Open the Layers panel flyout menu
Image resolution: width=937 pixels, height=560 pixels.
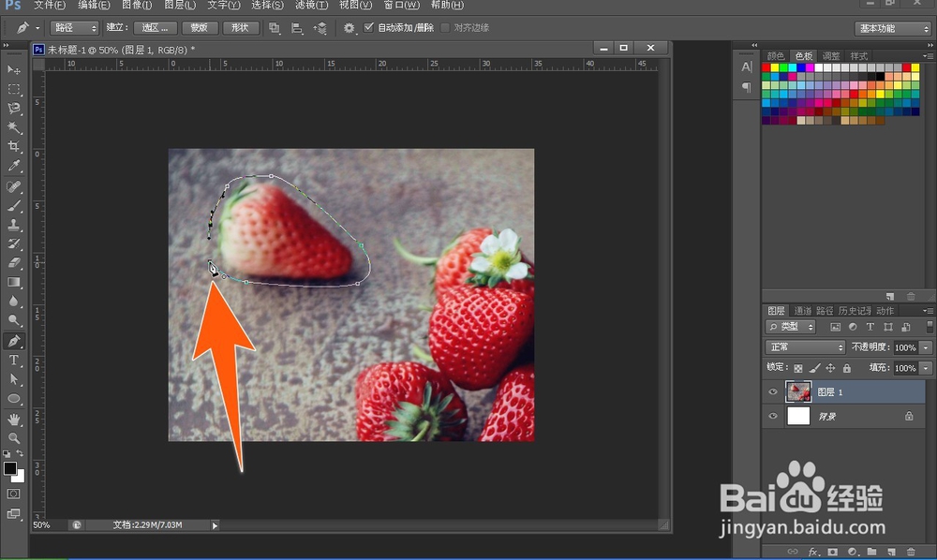coord(928,311)
